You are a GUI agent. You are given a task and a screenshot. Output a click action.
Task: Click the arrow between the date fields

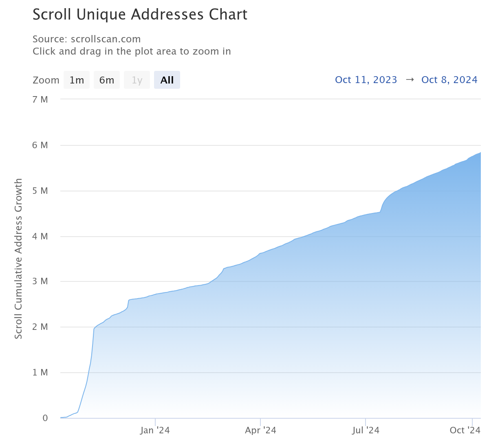click(x=410, y=80)
